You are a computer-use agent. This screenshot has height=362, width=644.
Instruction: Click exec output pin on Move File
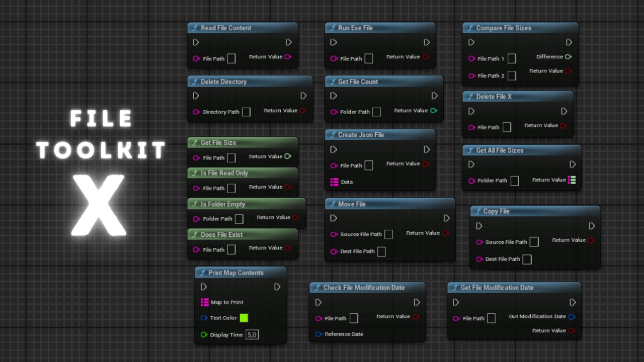(x=446, y=218)
